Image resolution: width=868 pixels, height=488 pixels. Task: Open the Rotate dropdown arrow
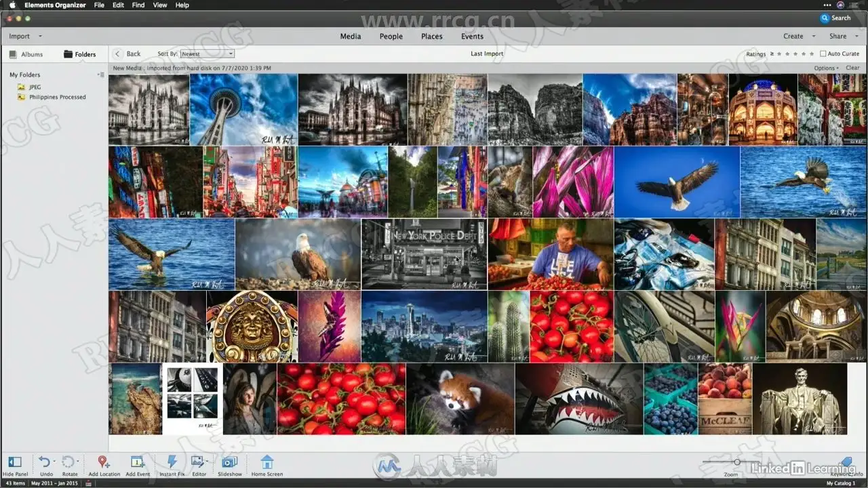[78, 462]
